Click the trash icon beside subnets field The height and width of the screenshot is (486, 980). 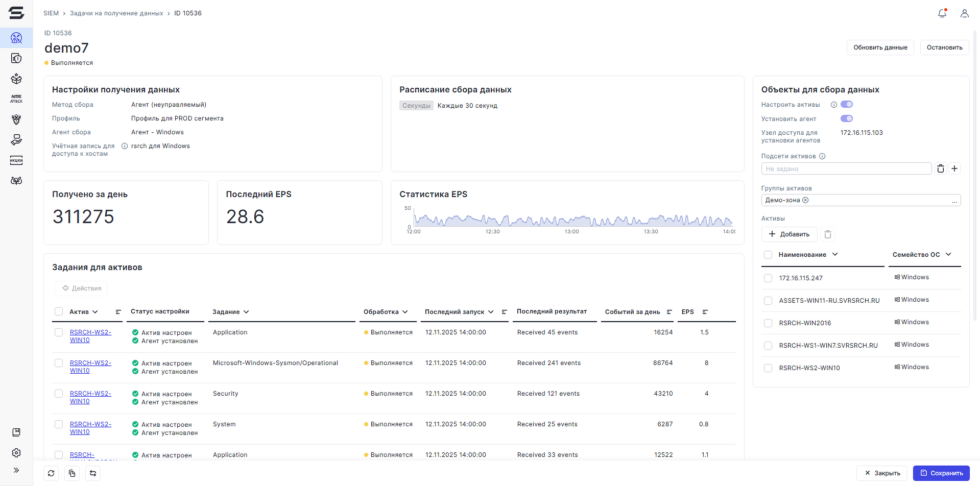click(941, 168)
